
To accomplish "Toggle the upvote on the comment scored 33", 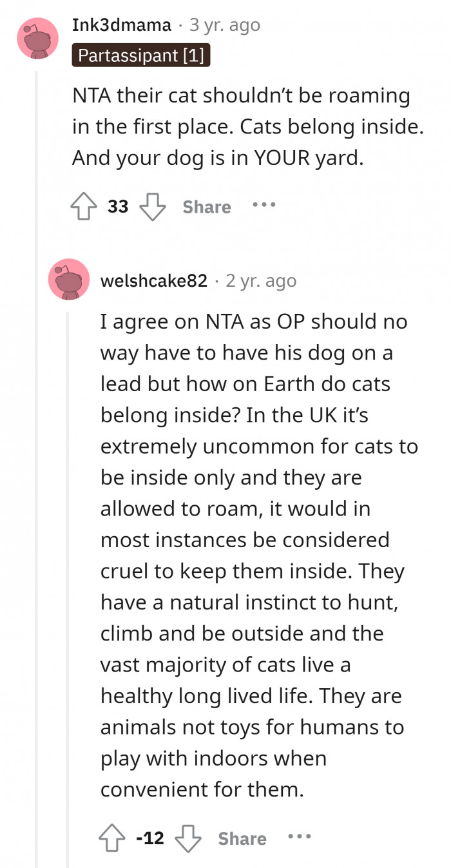I will (x=84, y=207).
